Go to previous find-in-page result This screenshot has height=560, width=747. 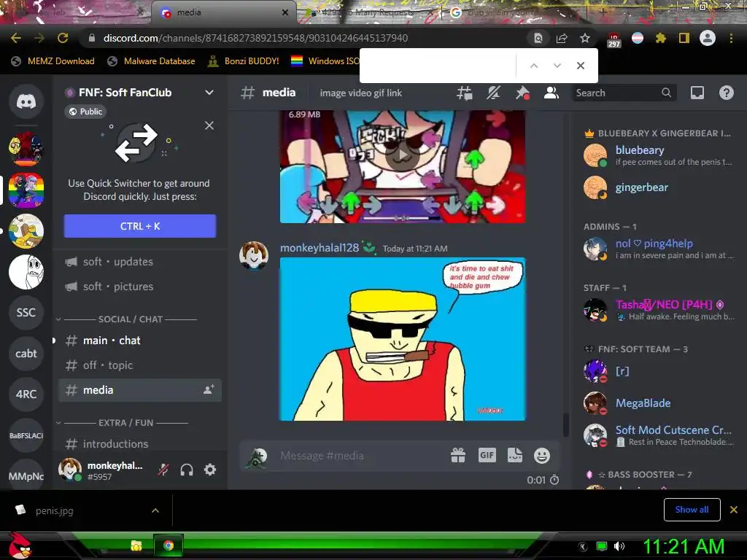click(x=534, y=66)
